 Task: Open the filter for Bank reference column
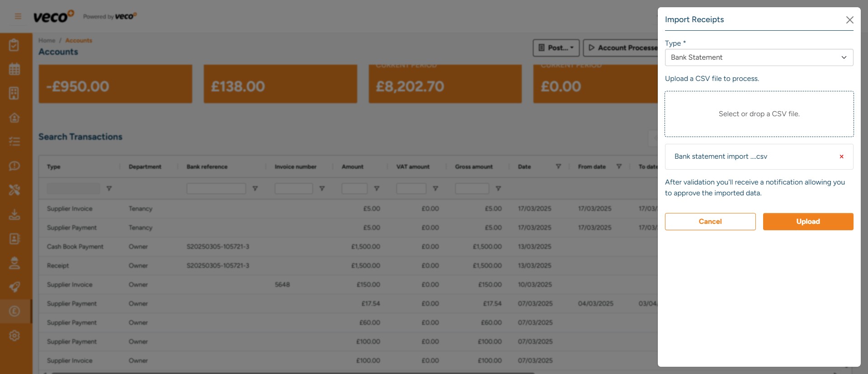click(255, 189)
